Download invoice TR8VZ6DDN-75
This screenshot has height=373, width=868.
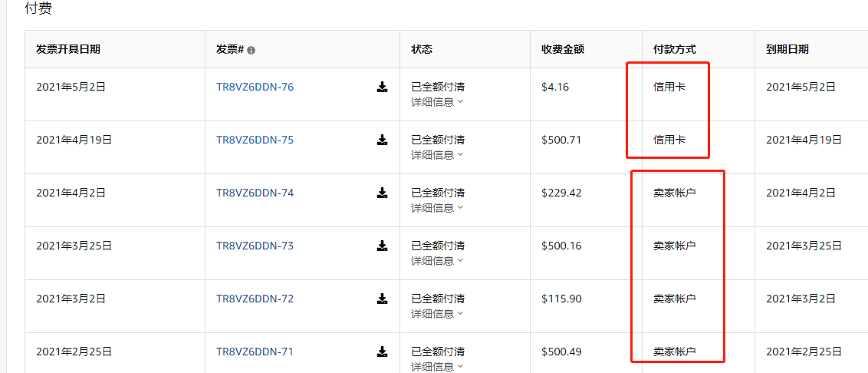point(382,140)
